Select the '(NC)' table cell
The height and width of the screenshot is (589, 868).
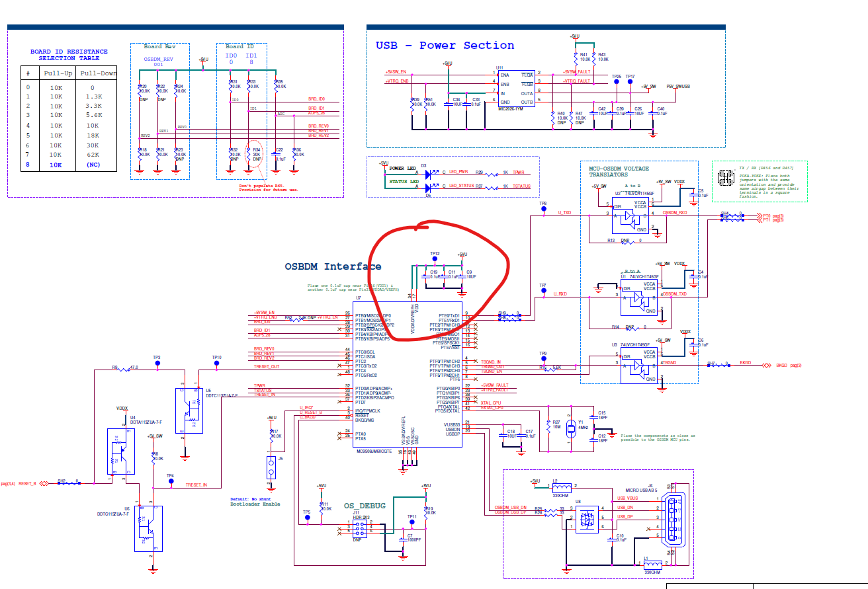tap(93, 165)
